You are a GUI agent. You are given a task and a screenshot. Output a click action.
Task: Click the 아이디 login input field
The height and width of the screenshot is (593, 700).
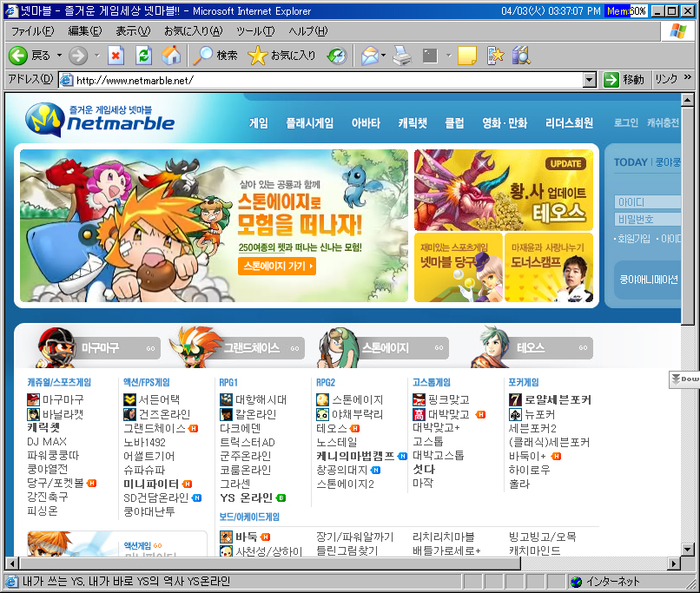click(647, 201)
